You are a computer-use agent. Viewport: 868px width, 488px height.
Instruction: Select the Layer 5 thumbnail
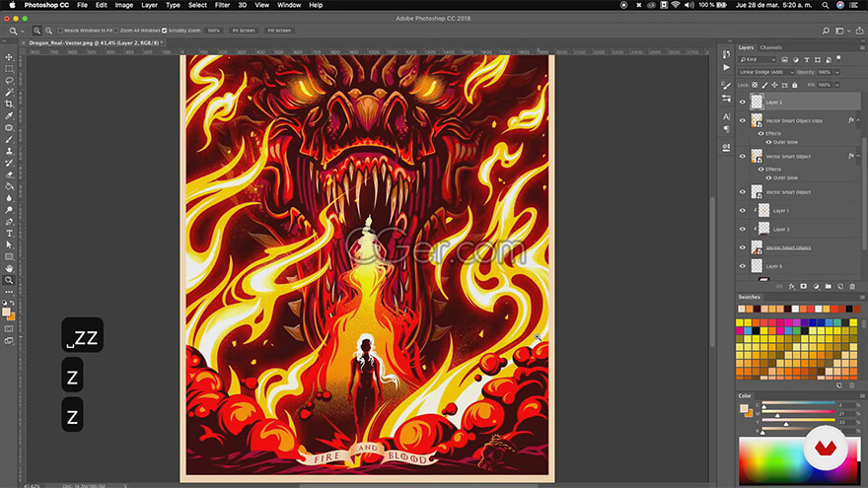point(757,266)
